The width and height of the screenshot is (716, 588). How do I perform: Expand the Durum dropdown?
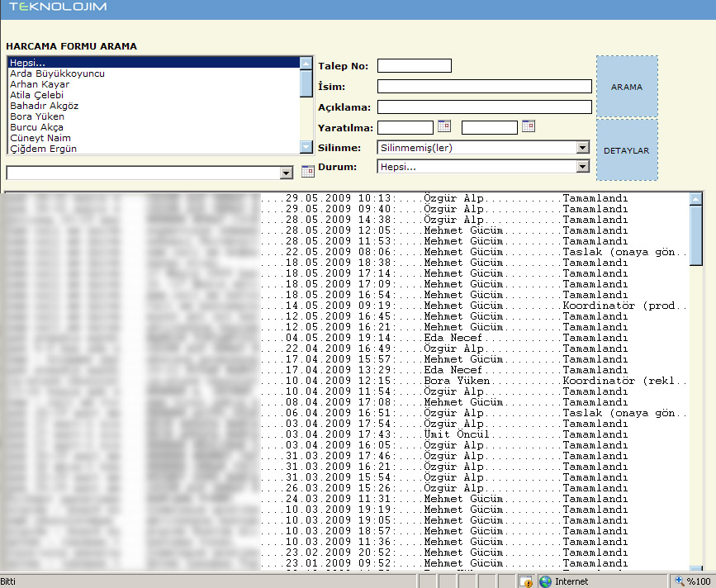583,167
